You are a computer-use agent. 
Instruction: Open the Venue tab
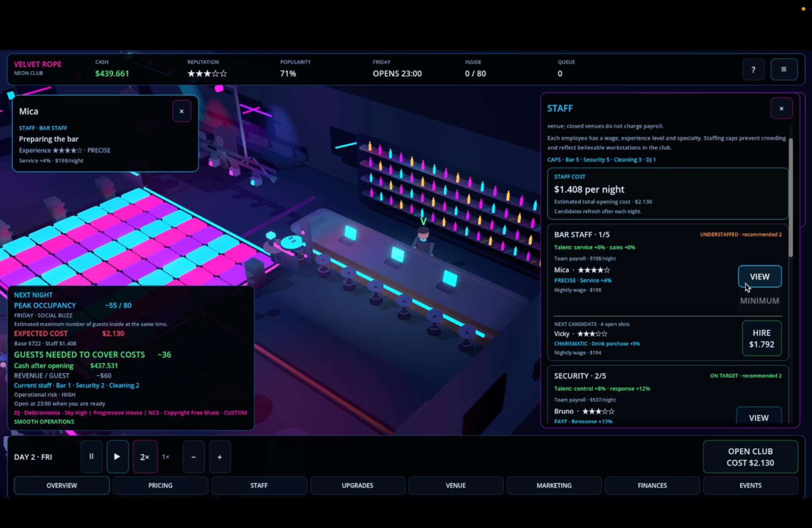tap(455, 485)
